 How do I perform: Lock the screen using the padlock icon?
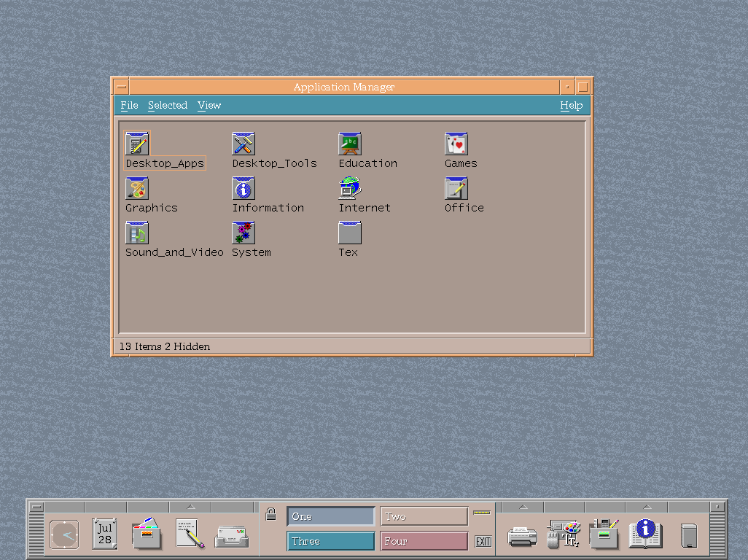(270, 514)
